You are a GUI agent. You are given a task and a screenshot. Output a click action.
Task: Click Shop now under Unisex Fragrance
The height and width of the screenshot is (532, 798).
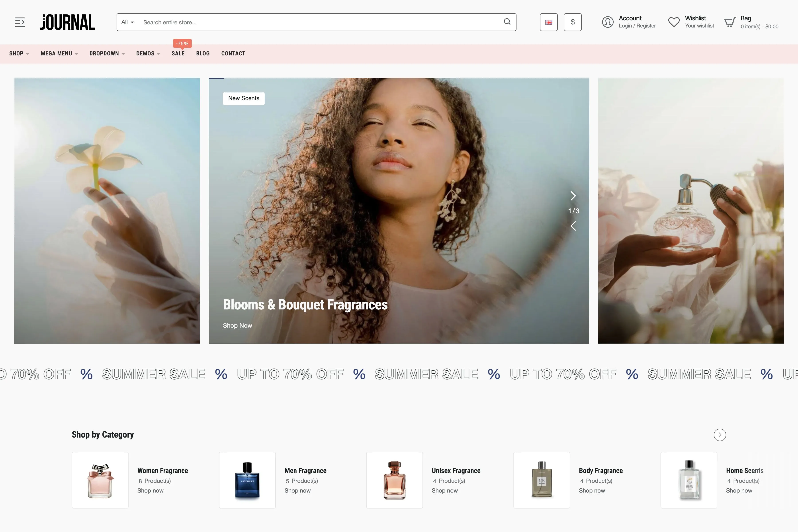click(x=444, y=491)
